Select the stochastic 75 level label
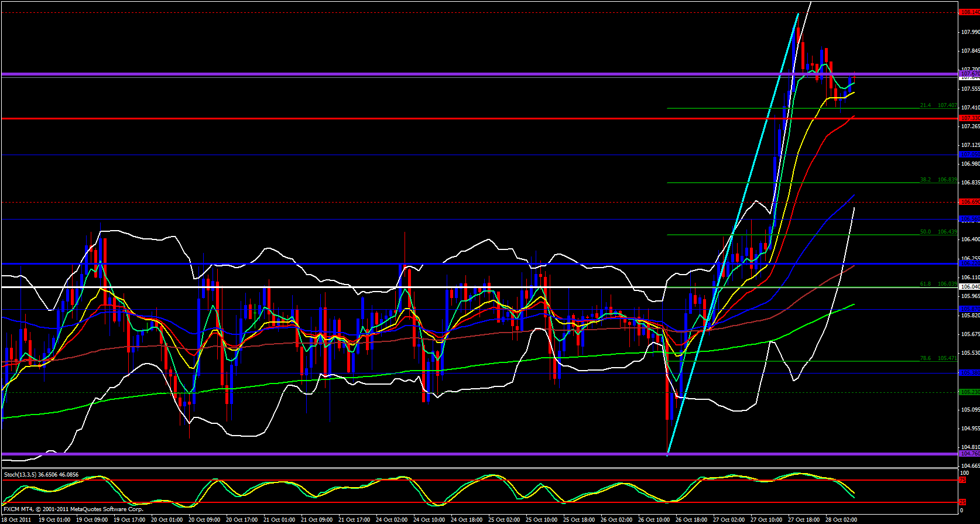The height and width of the screenshot is (524, 980). (962, 480)
